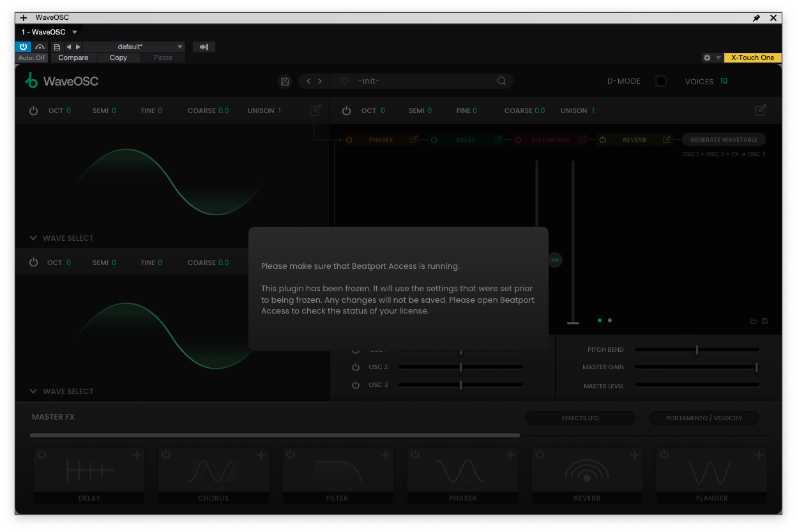Expand the lower WAVE SELECT chevron
This screenshot has width=797, height=532.
(x=34, y=391)
